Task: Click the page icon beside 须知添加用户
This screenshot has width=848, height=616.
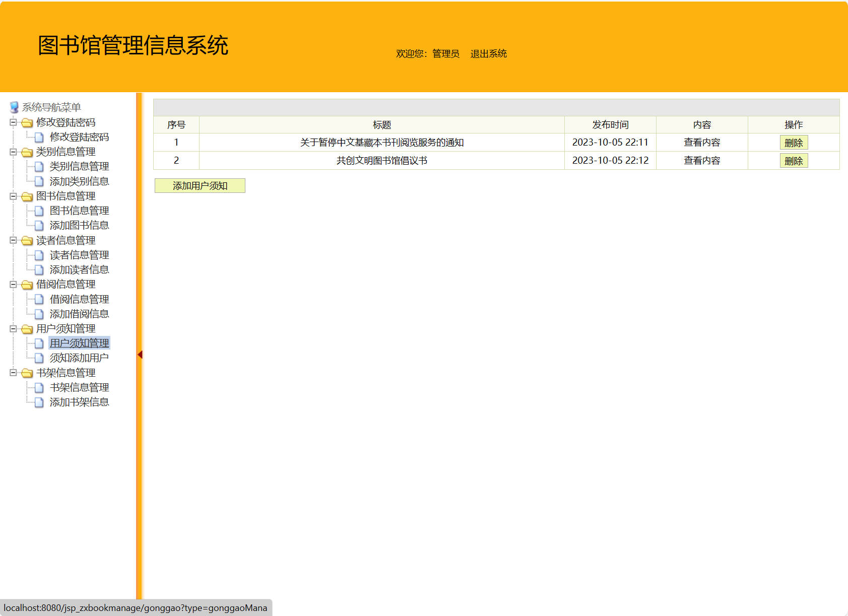Action: [x=39, y=358]
